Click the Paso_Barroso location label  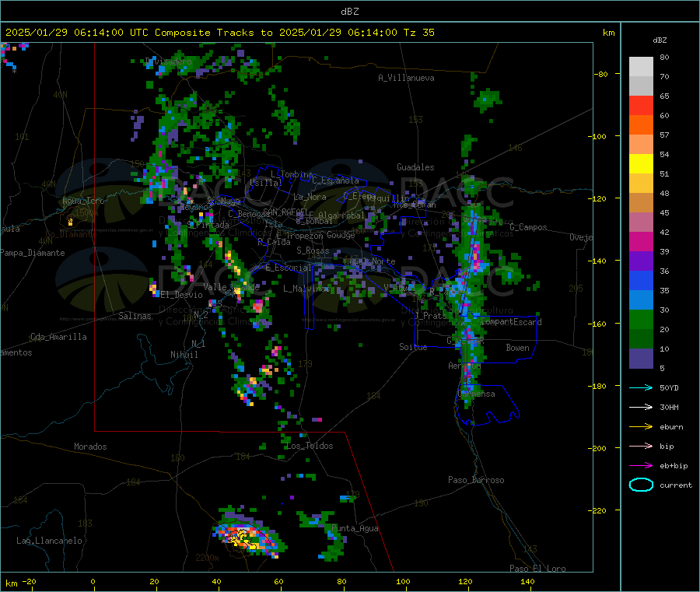(x=476, y=480)
